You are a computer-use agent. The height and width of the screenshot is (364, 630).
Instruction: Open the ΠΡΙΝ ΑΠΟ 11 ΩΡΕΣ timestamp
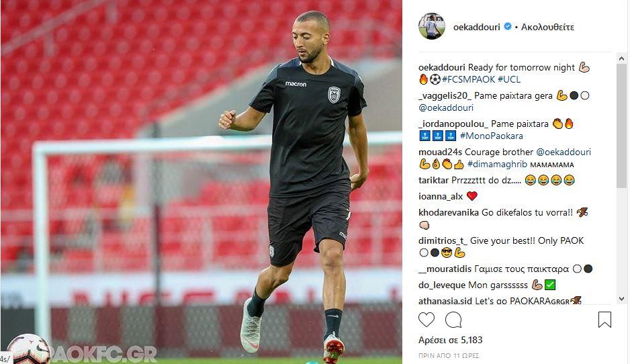tap(449, 355)
